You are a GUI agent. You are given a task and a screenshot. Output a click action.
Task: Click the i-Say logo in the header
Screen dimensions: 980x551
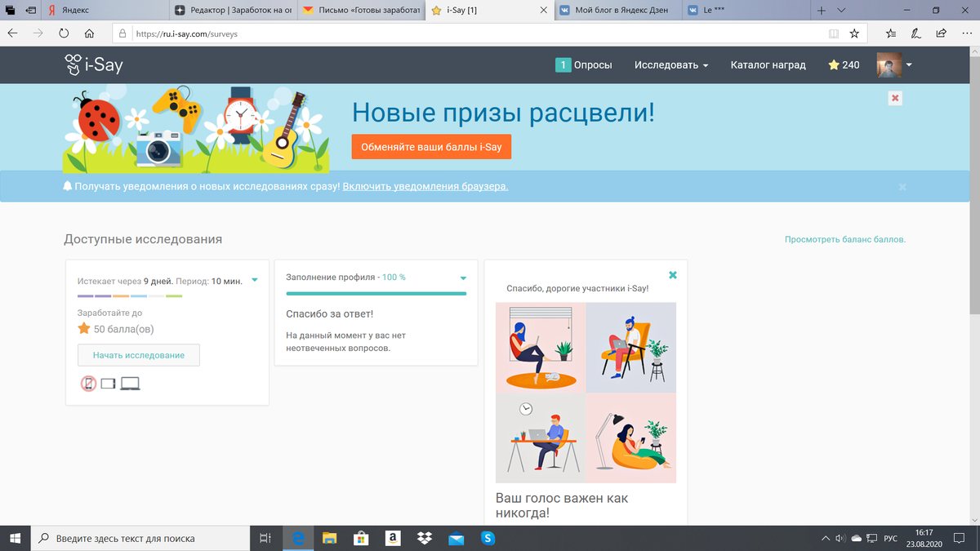pyautogui.click(x=93, y=64)
